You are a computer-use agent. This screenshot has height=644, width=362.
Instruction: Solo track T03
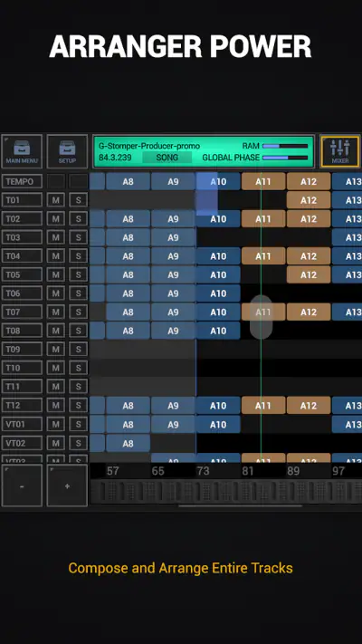[x=79, y=237]
